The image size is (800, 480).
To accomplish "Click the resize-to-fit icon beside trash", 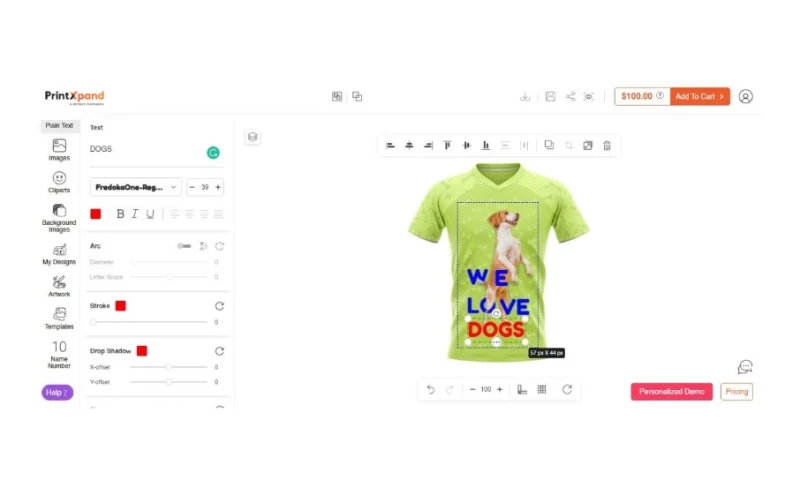I will [588, 145].
